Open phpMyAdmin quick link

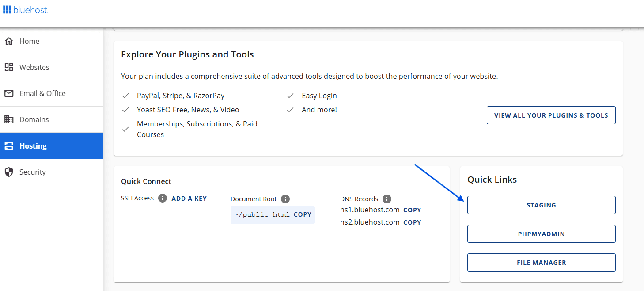pyautogui.click(x=541, y=234)
